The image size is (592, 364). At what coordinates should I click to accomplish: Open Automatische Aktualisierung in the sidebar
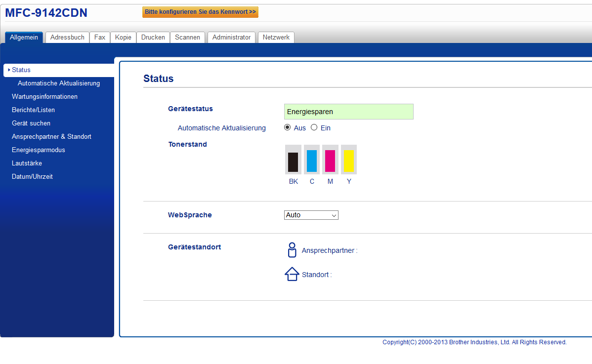point(59,83)
